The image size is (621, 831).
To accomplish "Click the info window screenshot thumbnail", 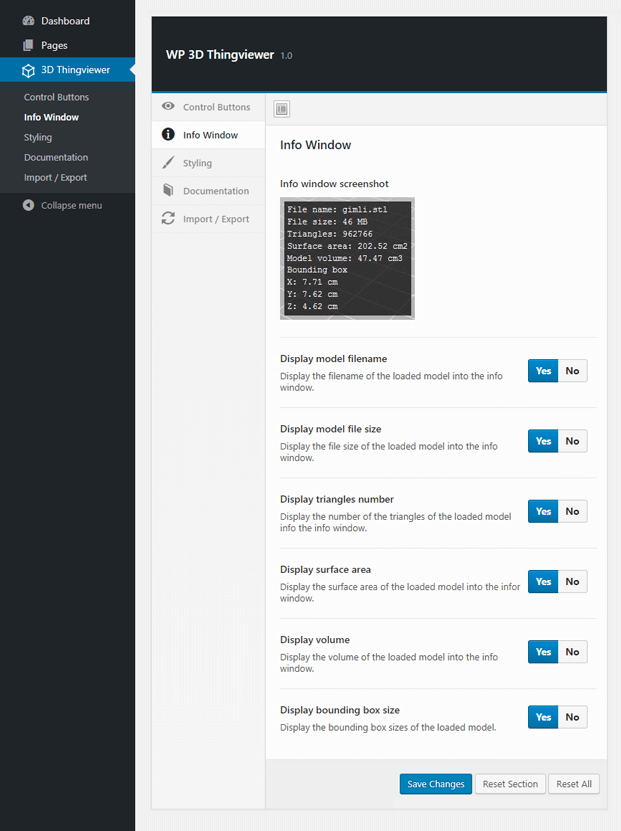I will click(x=347, y=259).
